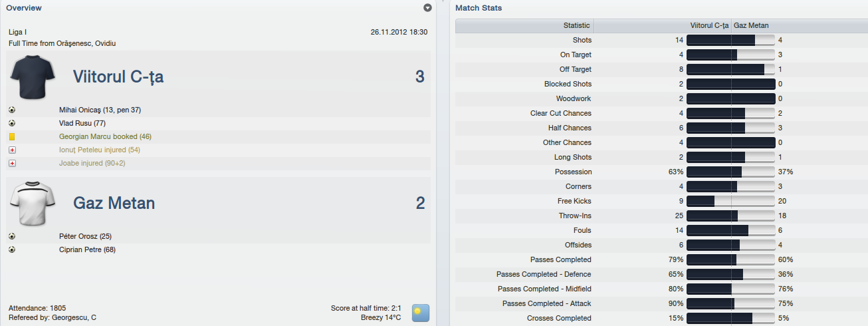Viewport: 868px width, 326px height.
Task: Click injury icon beside Joabe
Action: [x=12, y=163]
